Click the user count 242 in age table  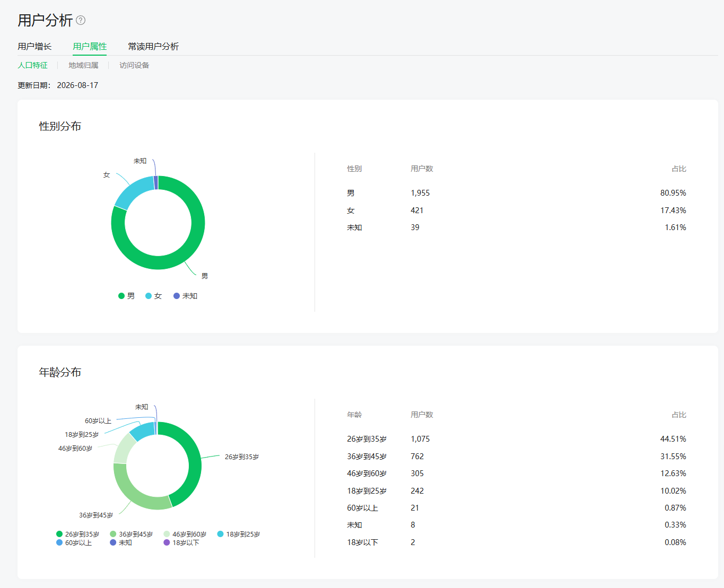coord(417,491)
